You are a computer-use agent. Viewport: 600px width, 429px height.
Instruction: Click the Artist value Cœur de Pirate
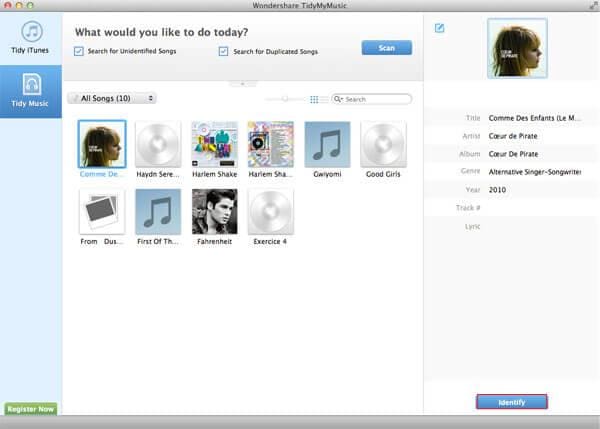pyautogui.click(x=513, y=136)
